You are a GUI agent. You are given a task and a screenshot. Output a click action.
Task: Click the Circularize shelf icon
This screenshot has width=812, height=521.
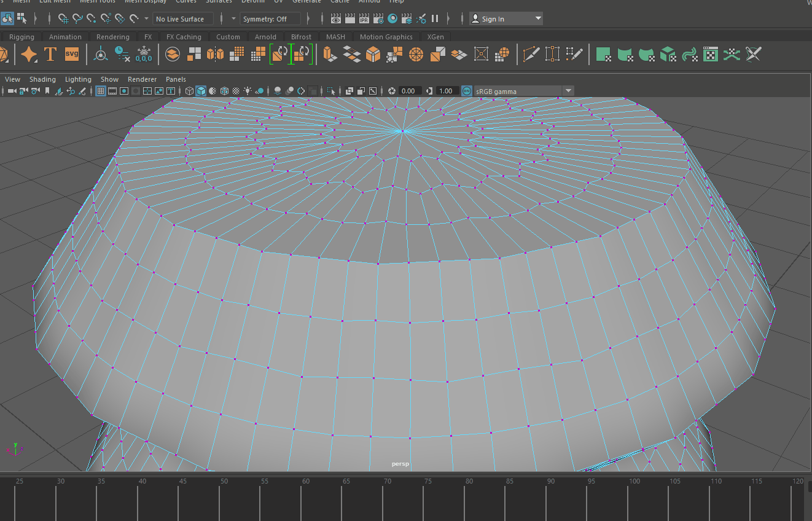tap(416, 54)
